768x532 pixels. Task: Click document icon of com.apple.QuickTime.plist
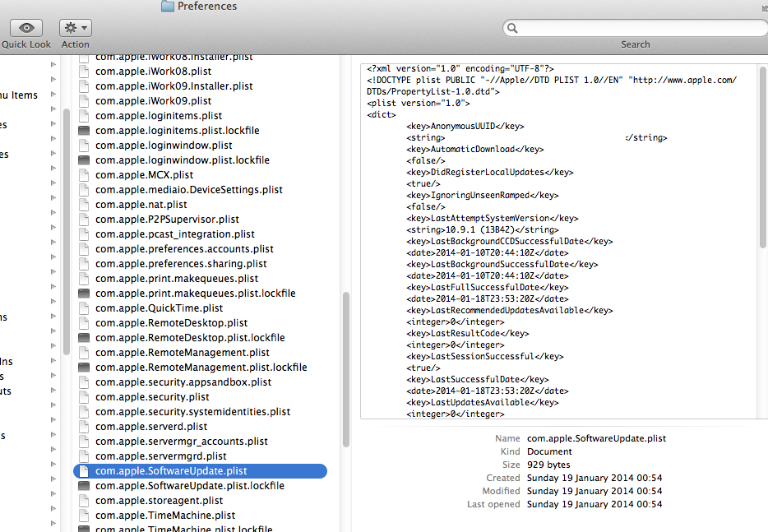84,308
